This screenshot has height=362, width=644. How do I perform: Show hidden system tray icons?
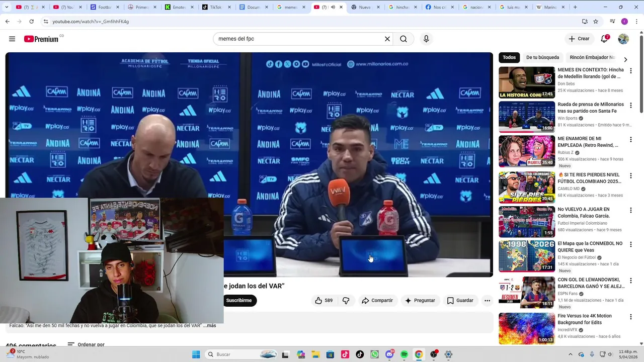570,354
